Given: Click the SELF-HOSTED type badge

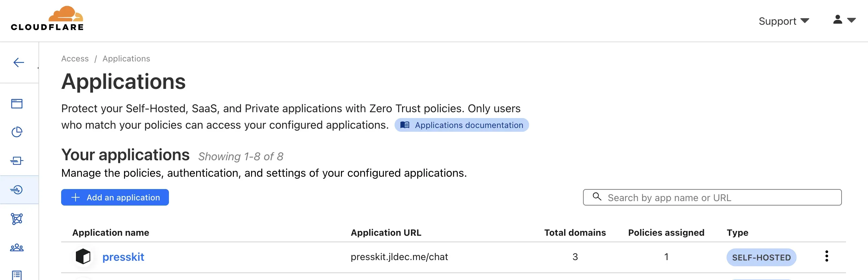Looking at the screenshot, I should pos(761,257).
